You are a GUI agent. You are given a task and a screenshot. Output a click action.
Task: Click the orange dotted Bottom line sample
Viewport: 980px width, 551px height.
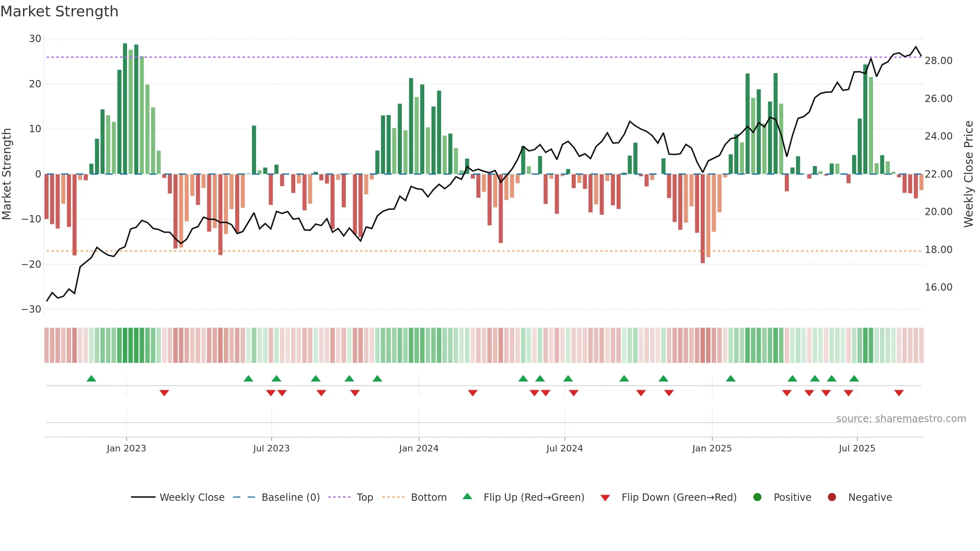click(x=393, y=497)
